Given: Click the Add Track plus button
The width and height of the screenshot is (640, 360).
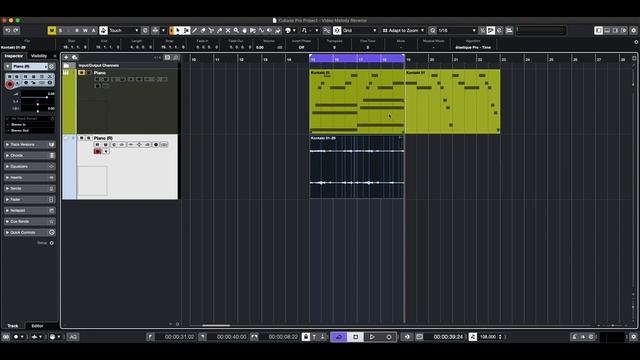Looking at the screenshot, I should coord(66,58).
